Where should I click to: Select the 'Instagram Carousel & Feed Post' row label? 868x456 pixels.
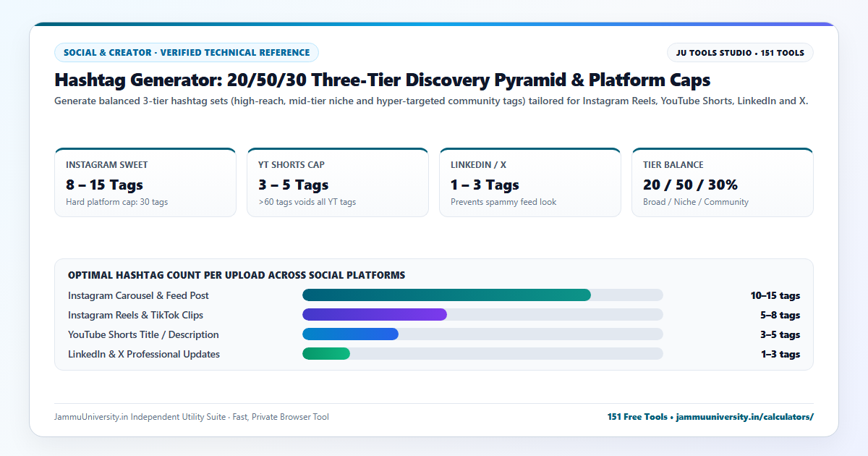click(138, 295)
